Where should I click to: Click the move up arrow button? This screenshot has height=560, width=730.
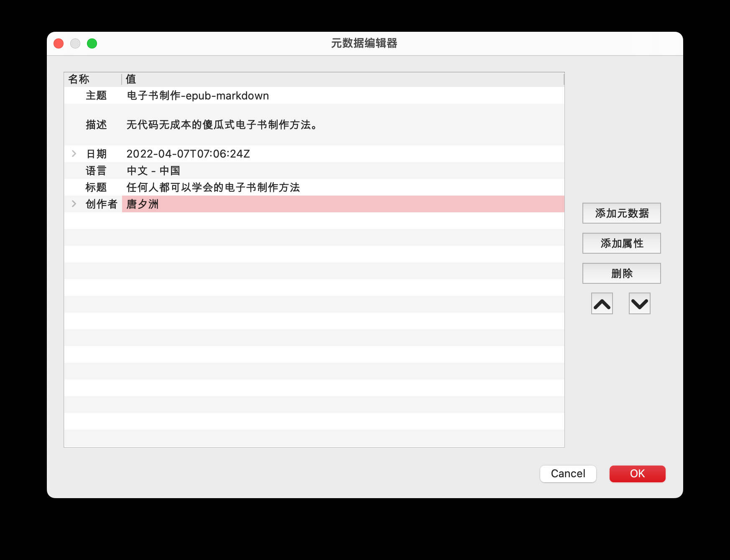[602, 303]
